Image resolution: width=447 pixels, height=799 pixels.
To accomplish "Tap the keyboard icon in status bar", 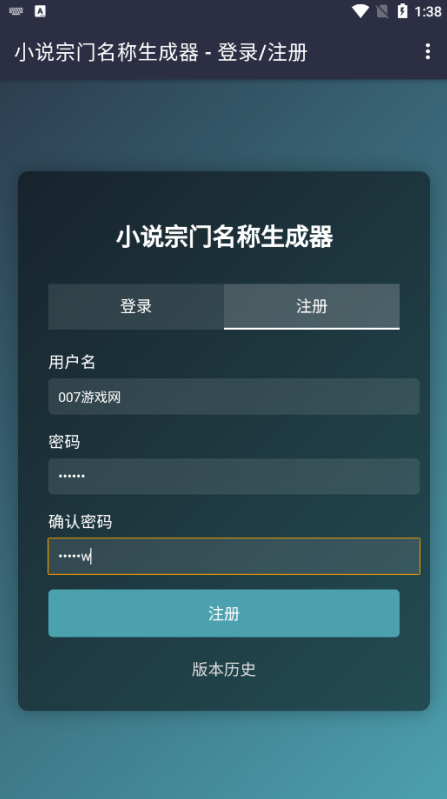I will point(16,11).
